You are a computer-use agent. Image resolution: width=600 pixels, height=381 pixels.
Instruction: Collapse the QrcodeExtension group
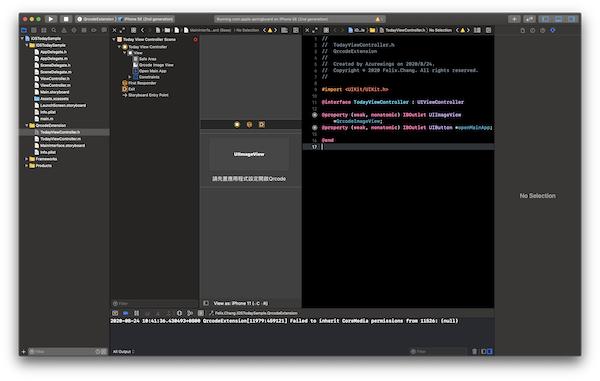(27, 125)
